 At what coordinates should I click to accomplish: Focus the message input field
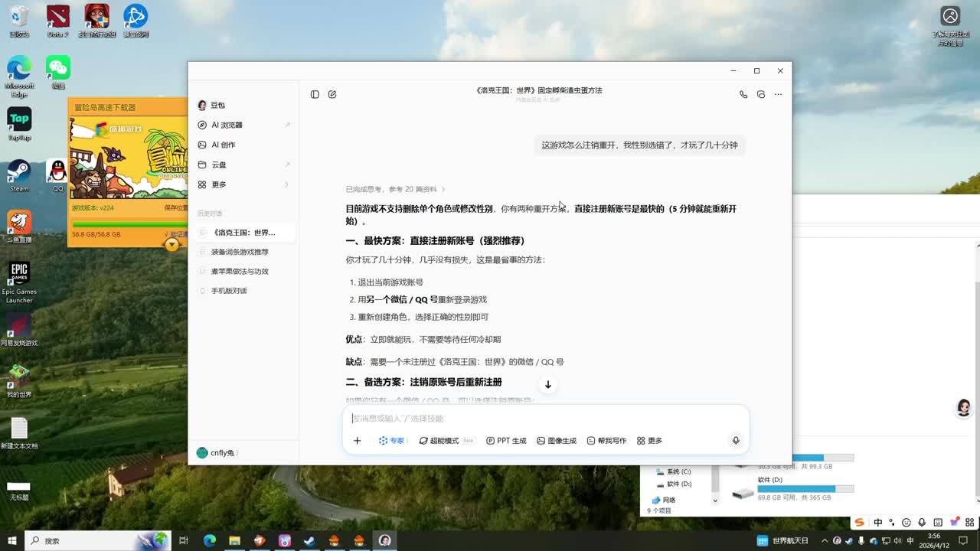[536, 419]
